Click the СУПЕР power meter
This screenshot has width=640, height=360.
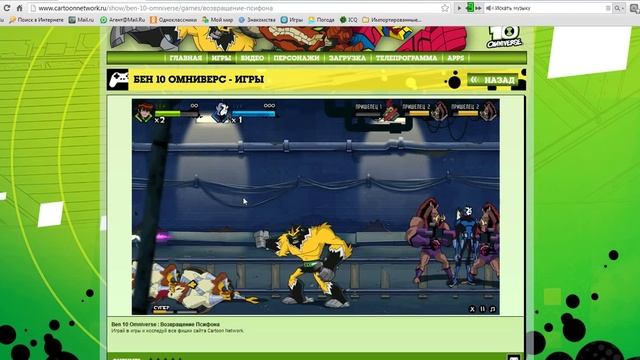[x=175, y=310]
